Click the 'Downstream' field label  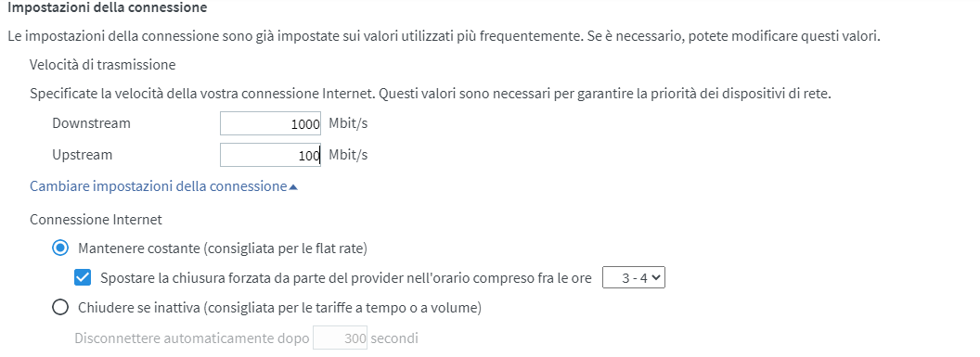click(x=91, y=123)
